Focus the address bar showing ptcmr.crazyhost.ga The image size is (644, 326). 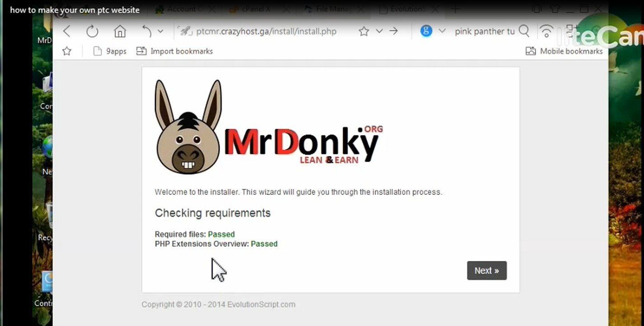point(266,31)
